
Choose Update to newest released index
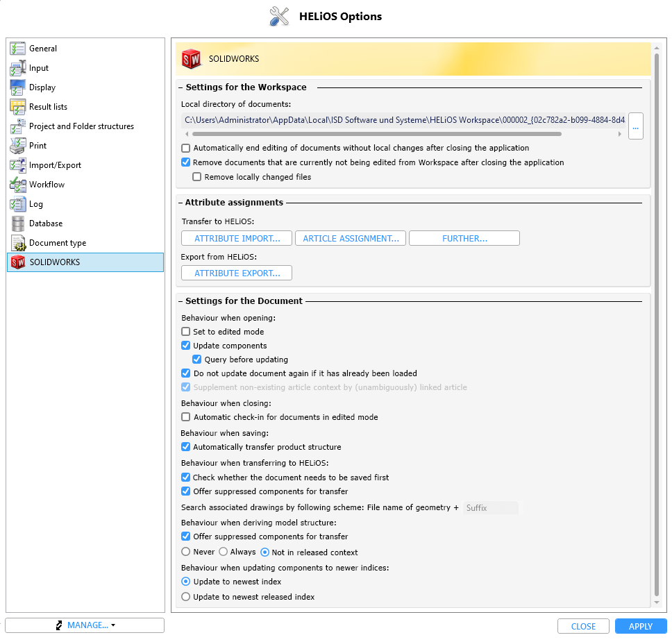click(185, 597)
